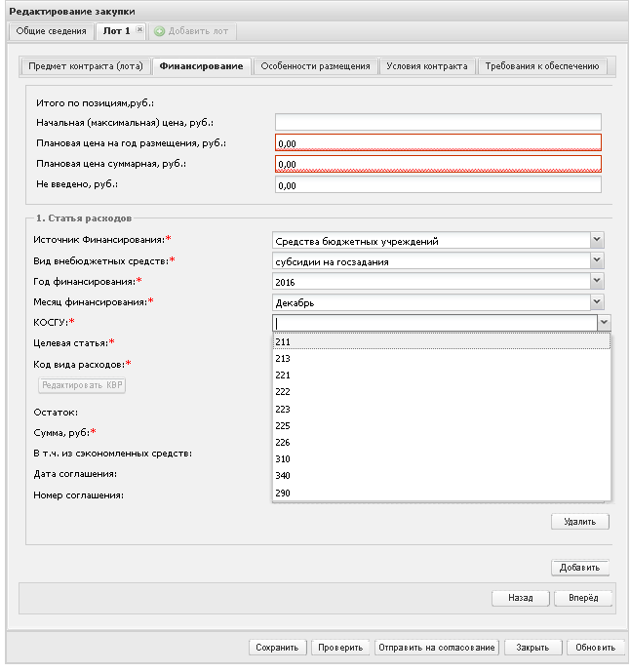Screen dimensions: 630x672
Task: Collapse the КОСГУ dropdown arrow
Action: coord(604,322)
